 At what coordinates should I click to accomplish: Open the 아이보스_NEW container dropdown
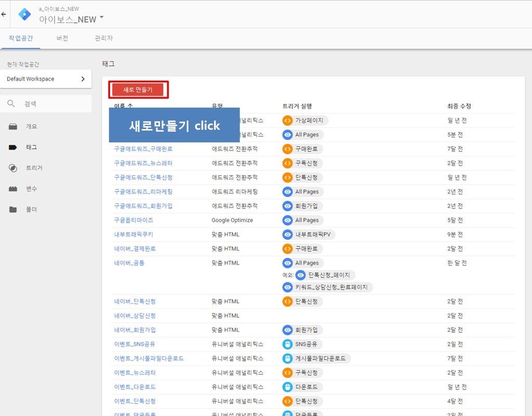[x=71, y=19]
